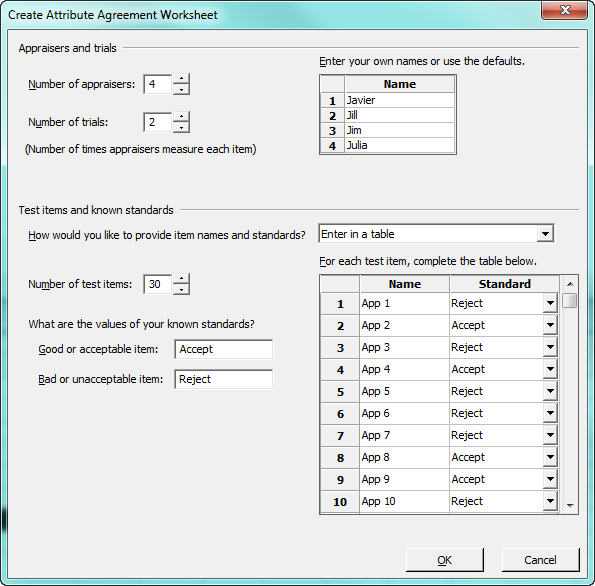The width and height of the screenshot is (595, 586).
Task: Open Standard dropdown for App 10
Action: pos(550,501)
